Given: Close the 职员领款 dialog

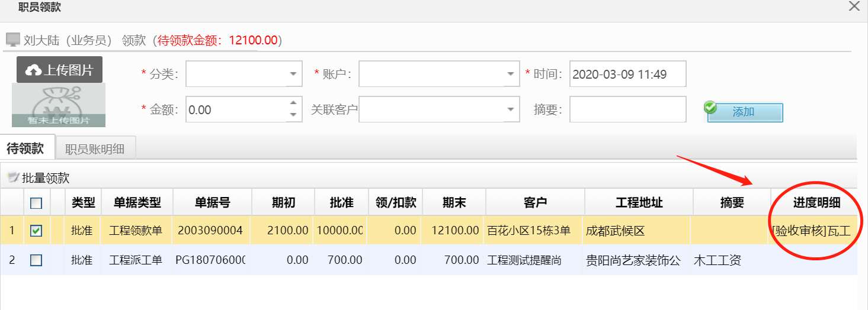Looking at the screenshot, I should pyautogui.click(x=854, y=7).
